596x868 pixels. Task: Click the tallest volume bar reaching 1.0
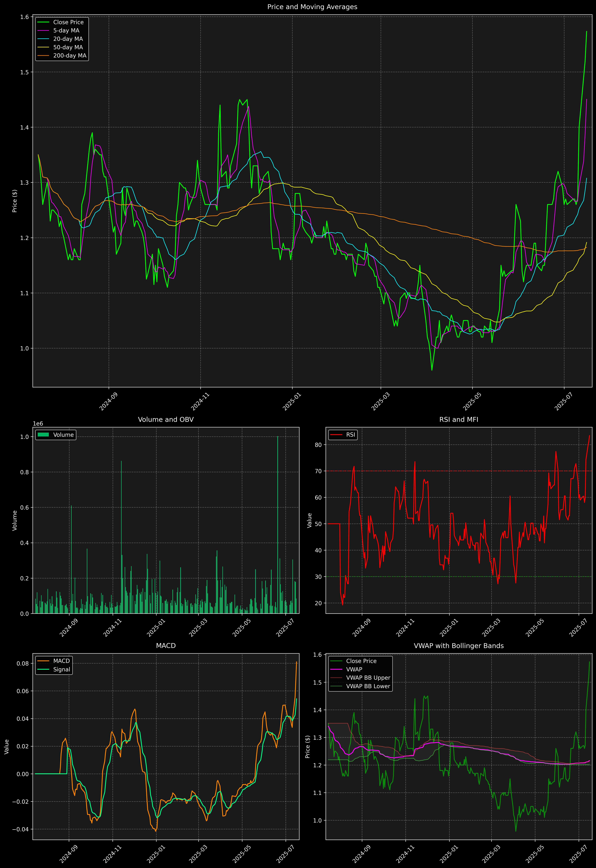(277, 525)
